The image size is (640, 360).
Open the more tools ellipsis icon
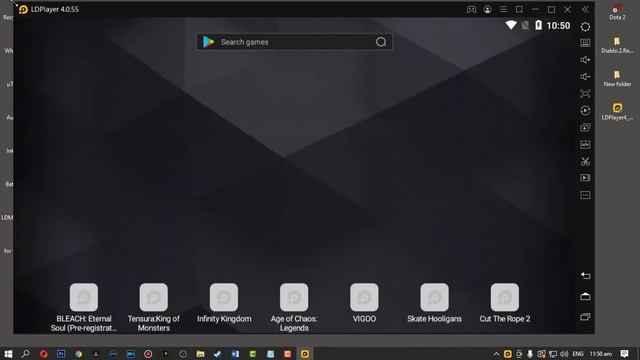[x=585, y=195]
